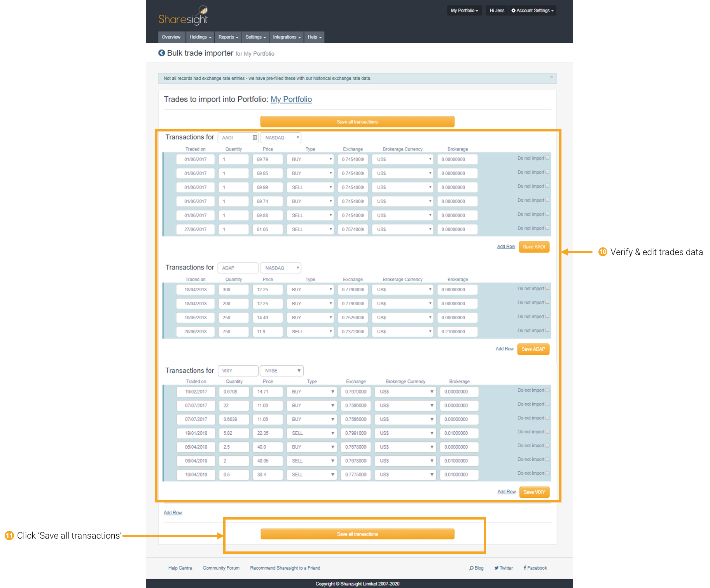The height and width of the screenshot is (588, 710).
Task: Tick 'Do not import' for the AAOI trade priced 69.79
Action: click(547, 158)
